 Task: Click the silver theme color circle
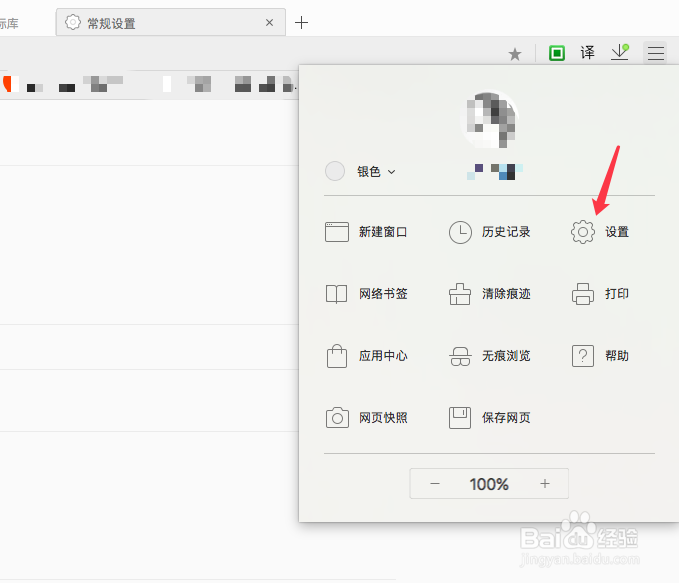click(x=335, y=171)
